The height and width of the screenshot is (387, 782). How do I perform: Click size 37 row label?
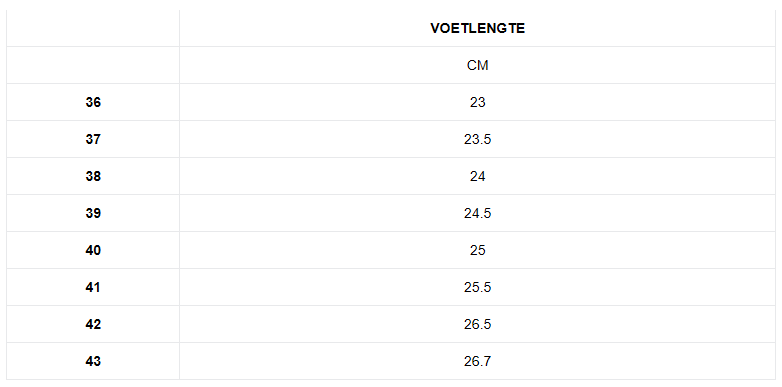pyautogui.click(x=93, y=139)
